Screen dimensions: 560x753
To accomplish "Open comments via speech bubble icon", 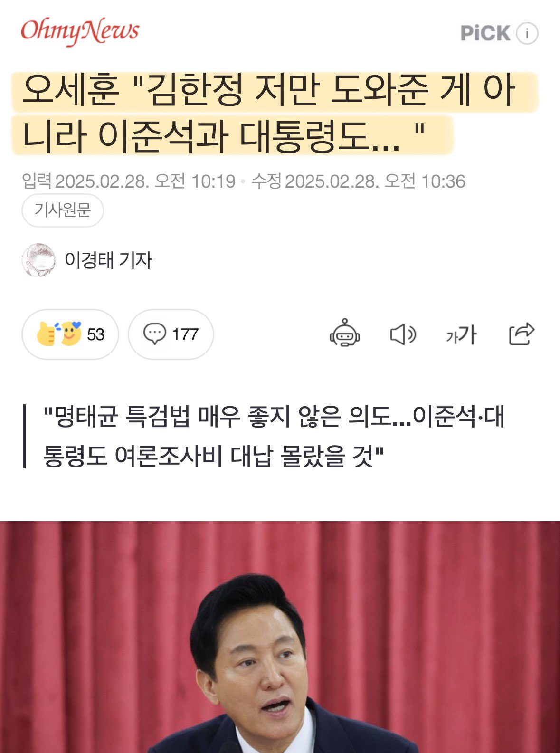I will coord(155,334).
